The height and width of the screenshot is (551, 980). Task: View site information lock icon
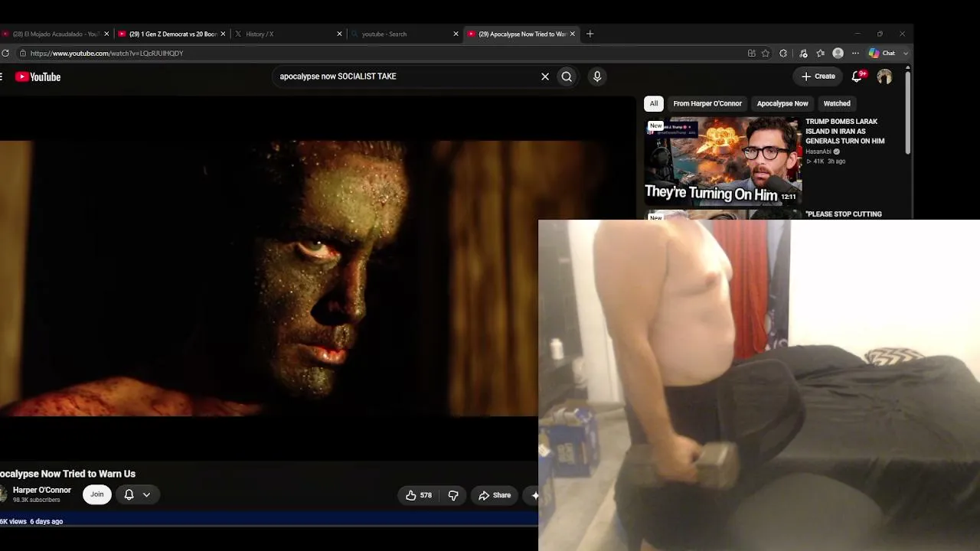pos(23,54)
